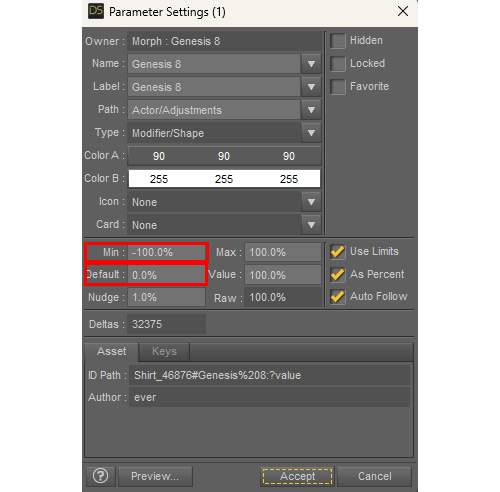Expand the Label dropdown arrow
Image resolution: width=500 pixels, height=492 pixels.
(x=311, y=87)
